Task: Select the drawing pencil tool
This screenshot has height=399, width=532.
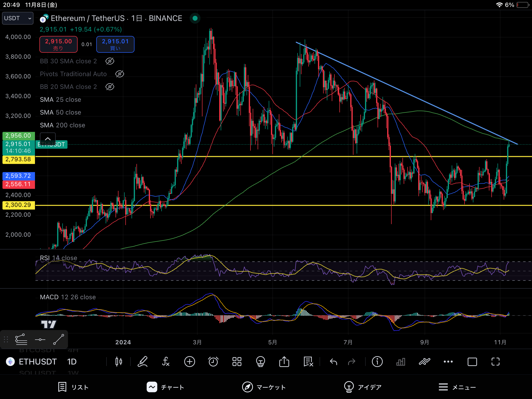Action: point(143,362)
